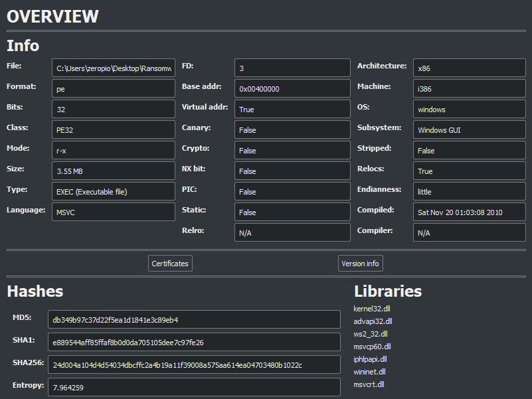Open the Version info button
Screen dimensions: 532x399
point(360,264)
